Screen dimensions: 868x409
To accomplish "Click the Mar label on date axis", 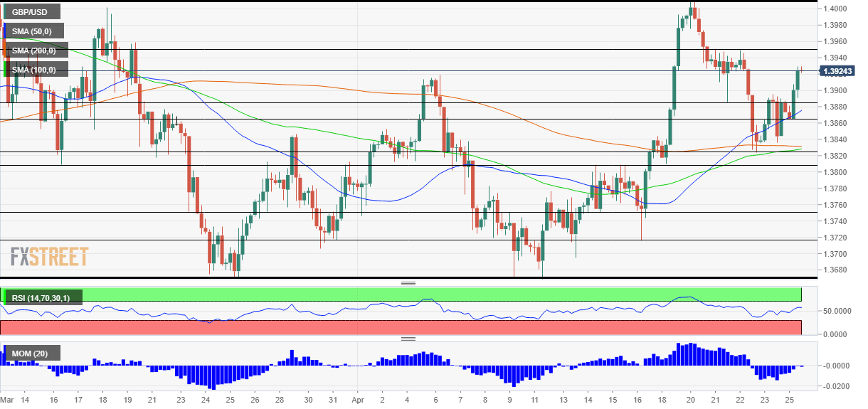I will 8,401.
